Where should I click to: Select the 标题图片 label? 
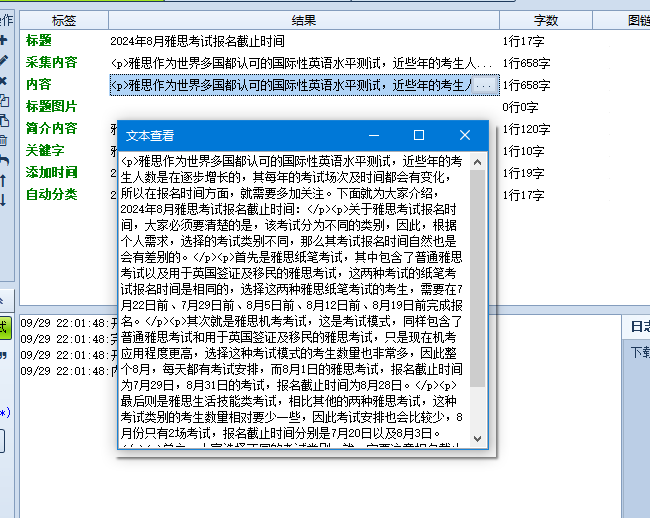(x=51, y=107)
